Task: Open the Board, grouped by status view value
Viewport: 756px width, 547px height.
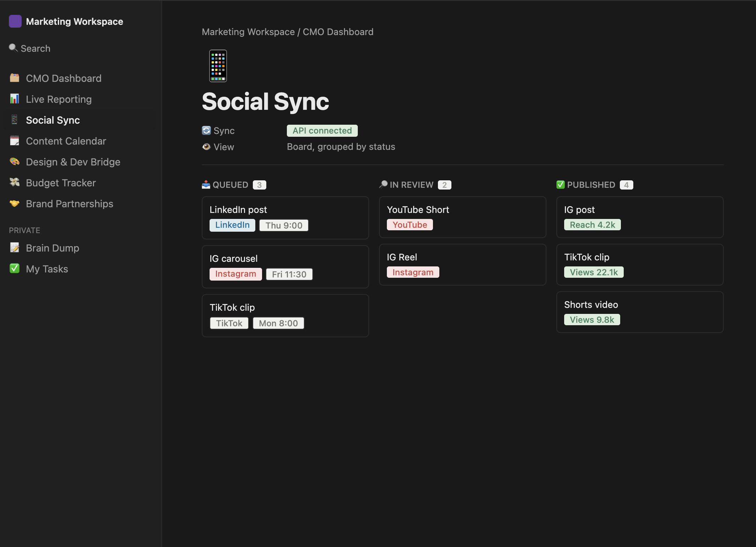Action: coord(341,147)
